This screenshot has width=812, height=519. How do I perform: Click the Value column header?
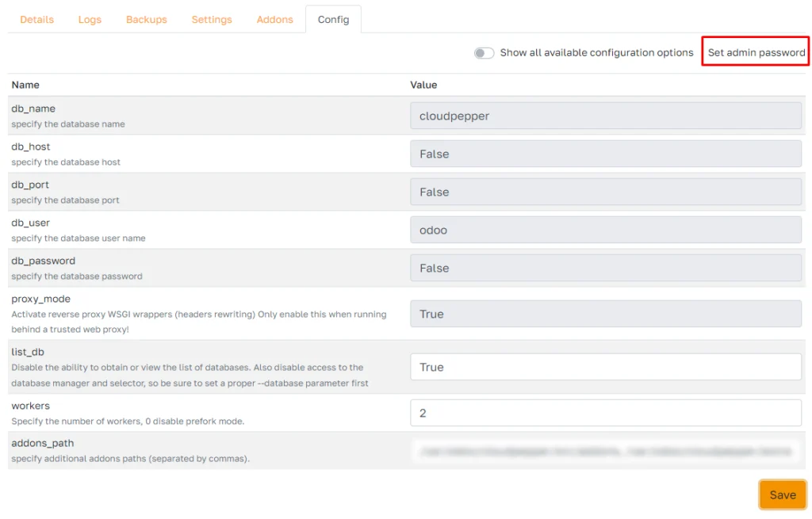click(x=423, y=85)
